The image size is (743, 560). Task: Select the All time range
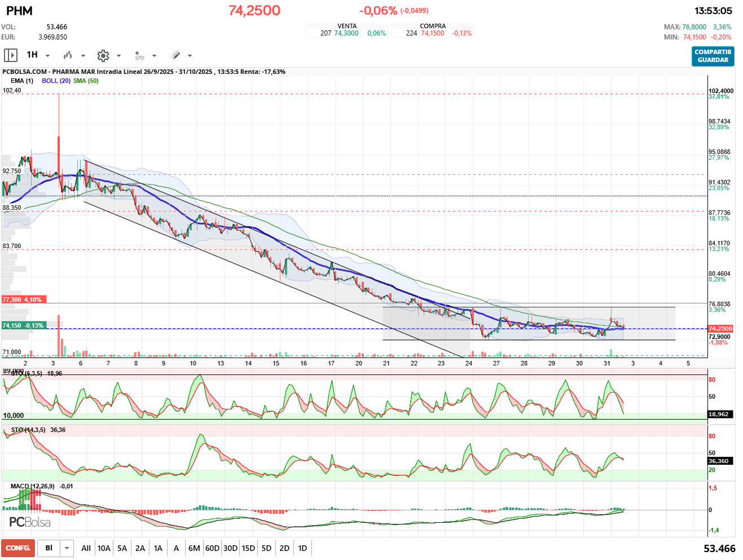click(x=86, y=548)
